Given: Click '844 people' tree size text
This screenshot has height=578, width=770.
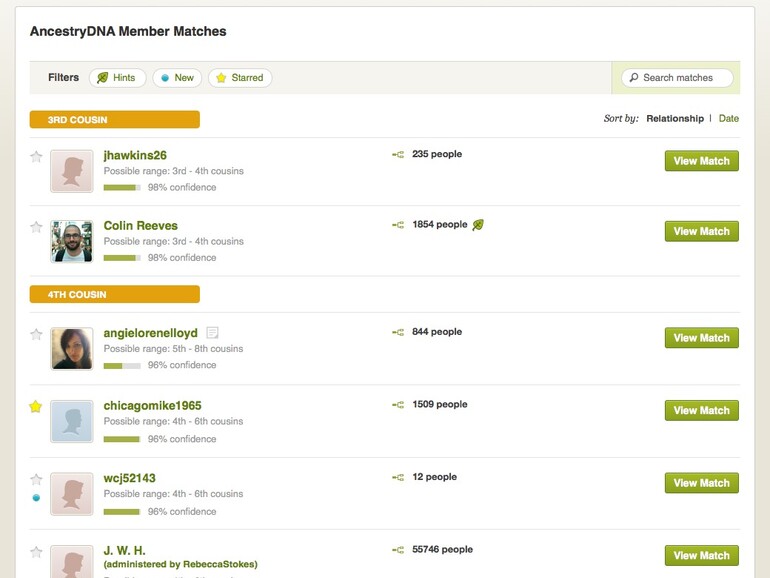Looking at the screenshot, I should [x=437, y=332].
